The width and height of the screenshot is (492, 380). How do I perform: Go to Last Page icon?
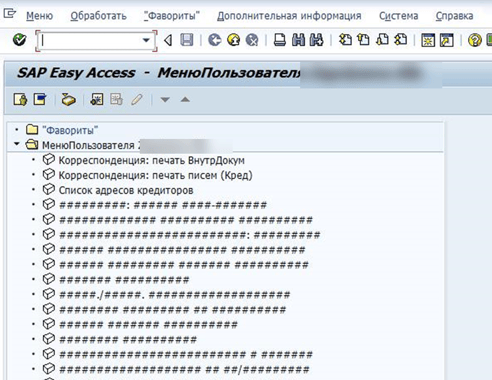pyautogui.click(x=401, y=40)
